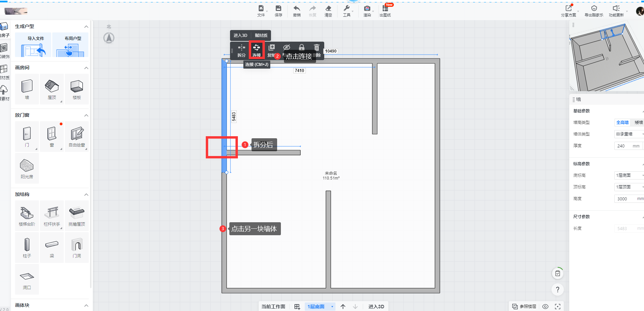Pick the window (窗) tool
The image size is (644, 311).
[x=52, y=136]
